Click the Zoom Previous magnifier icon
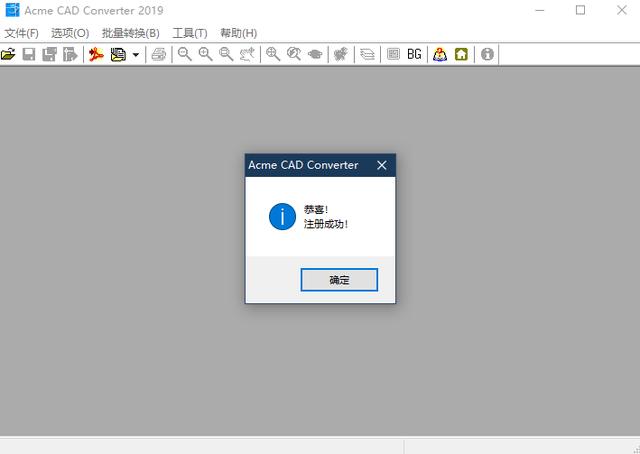The height and width of the screenshot is (454, 640). click(x=294, y=54)
